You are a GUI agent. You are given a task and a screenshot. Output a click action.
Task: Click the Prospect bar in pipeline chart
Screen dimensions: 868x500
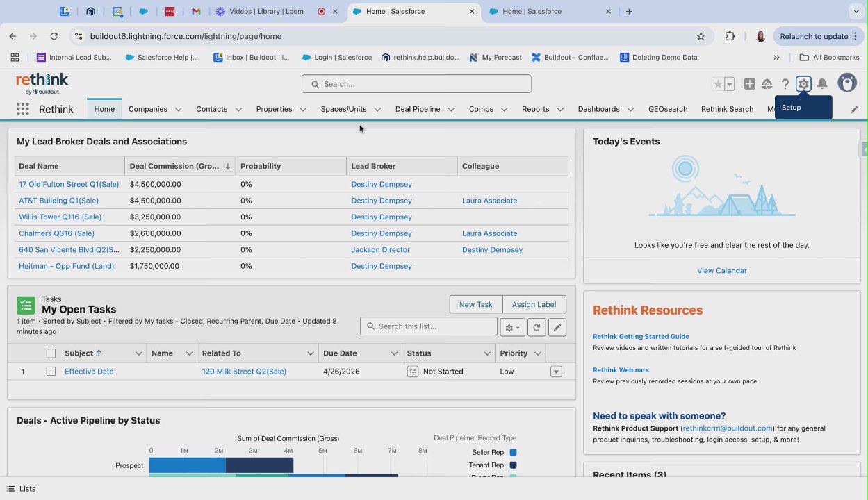pyautogui.click(x=221, y=465)
